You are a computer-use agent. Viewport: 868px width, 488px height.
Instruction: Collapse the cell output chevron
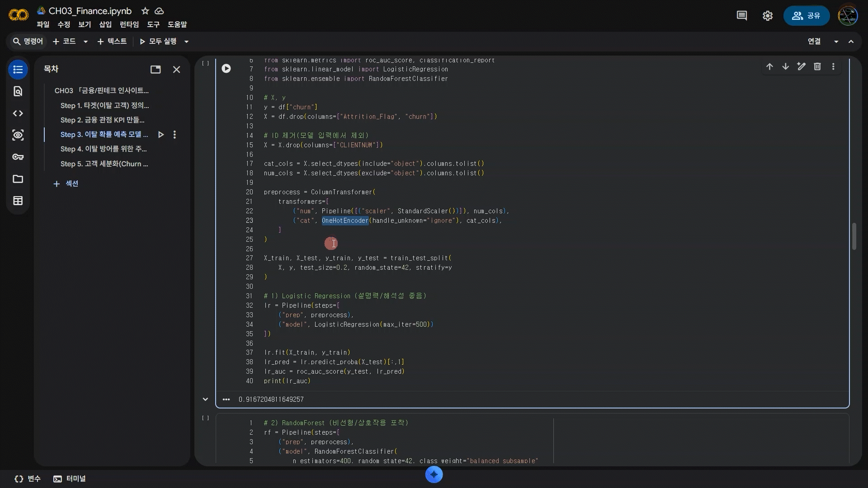point(205,399)
